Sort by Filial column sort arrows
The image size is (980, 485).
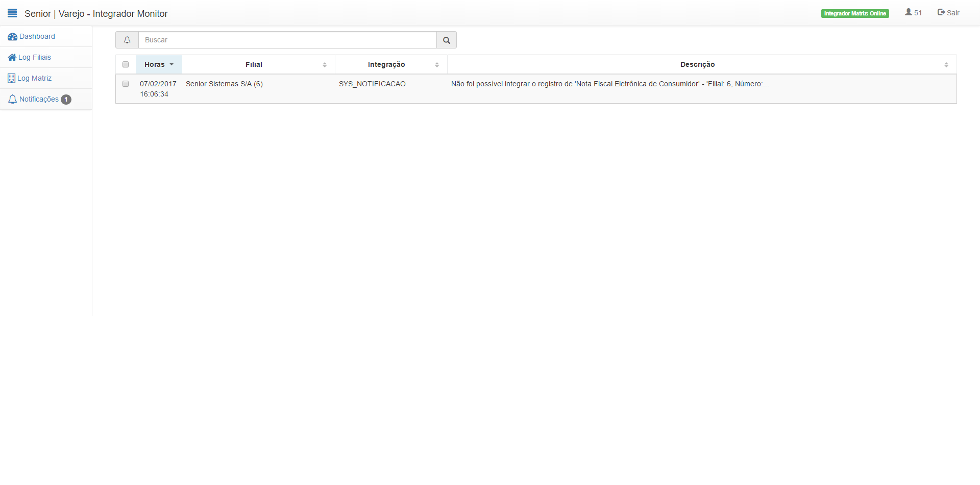click(x=325, y=65)
